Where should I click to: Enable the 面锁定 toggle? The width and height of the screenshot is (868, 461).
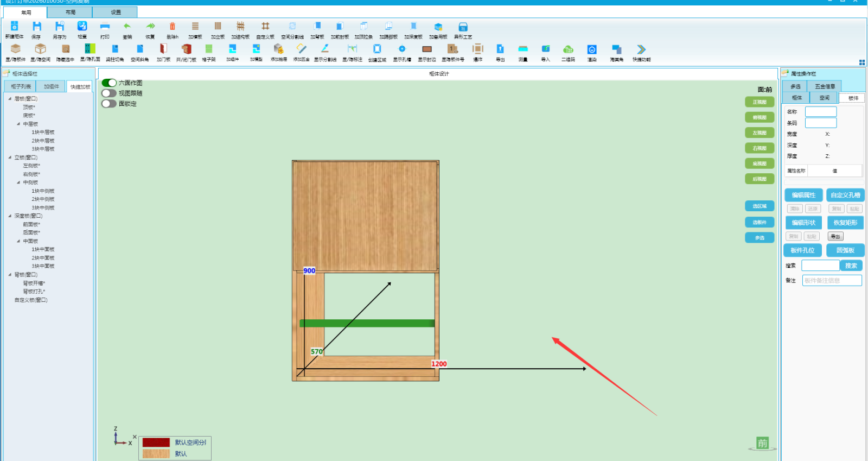(109, 104)
